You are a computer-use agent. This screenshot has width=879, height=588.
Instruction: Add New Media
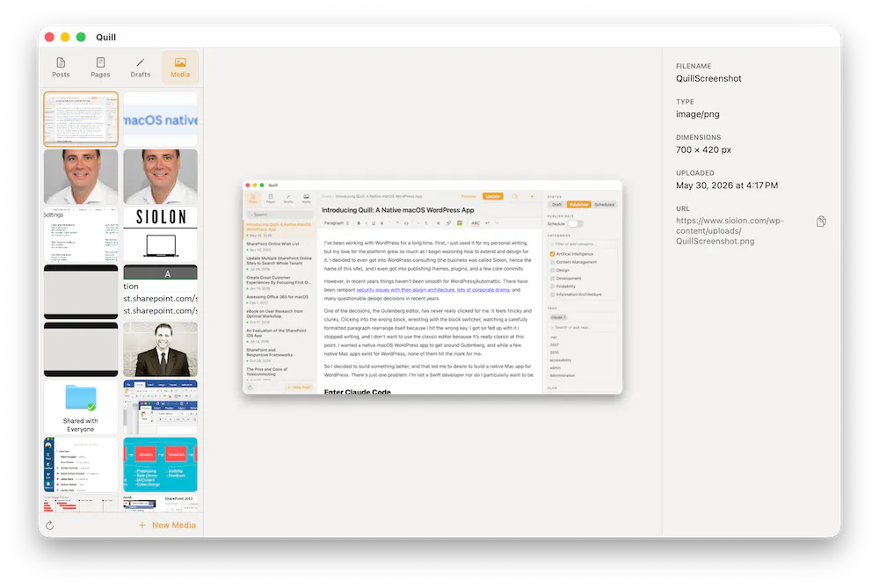(x=167, y=526)
